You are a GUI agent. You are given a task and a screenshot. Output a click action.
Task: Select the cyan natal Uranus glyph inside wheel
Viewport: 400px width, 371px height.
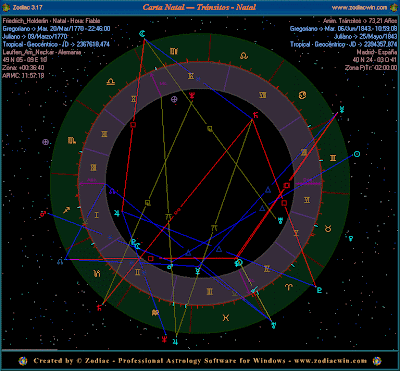point(281,219)
